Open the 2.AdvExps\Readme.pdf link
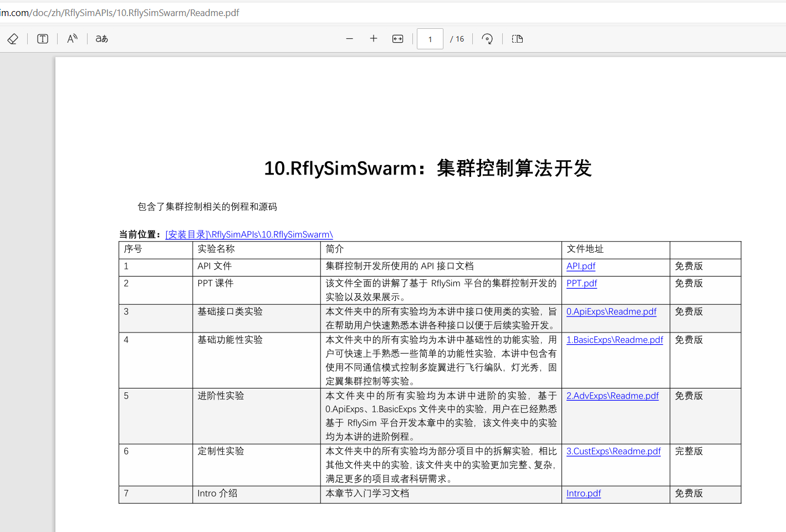The width and height of the screenshot is (786, 532). pos(612,396)
